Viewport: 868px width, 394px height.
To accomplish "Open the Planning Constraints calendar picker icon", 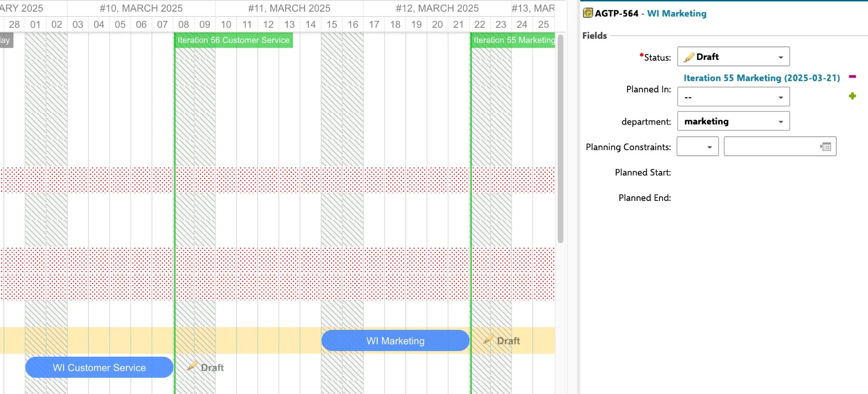I will click(x=826, y=147).
